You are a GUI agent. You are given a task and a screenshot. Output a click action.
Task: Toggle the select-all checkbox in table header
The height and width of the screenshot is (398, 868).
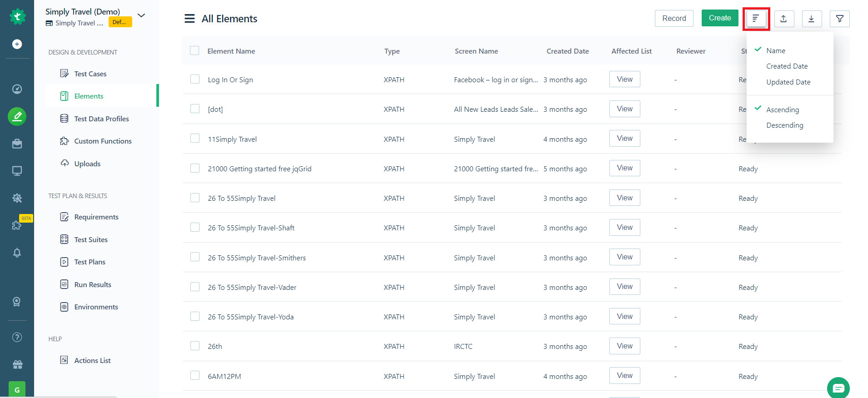195,50
